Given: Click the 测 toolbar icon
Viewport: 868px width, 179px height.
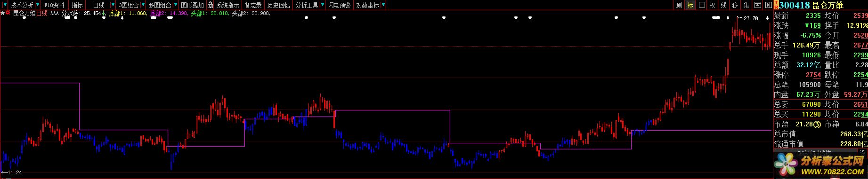Looking at the screenshot, I should coord(679,5).
